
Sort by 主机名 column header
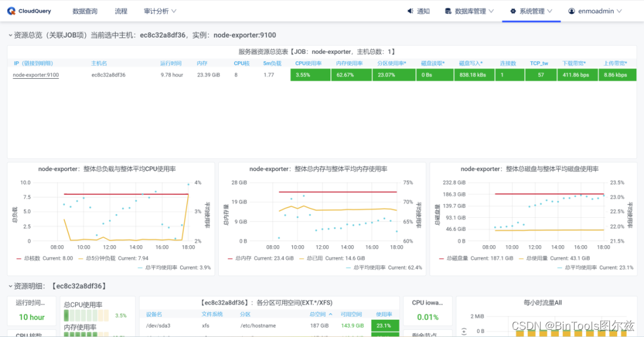pyautogui.click(x=99, y=63)
